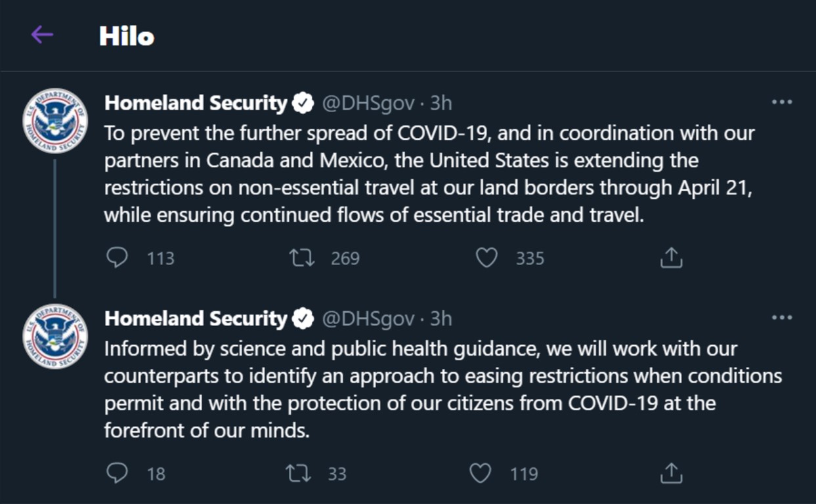Open more options on the first tweet
The image size is (816, 504).
(x=781, y=102)
